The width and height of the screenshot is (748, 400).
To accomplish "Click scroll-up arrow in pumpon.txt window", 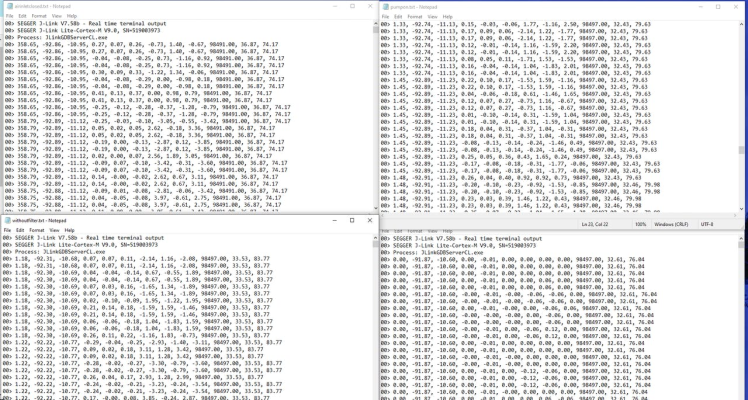I will coord(741,24).
